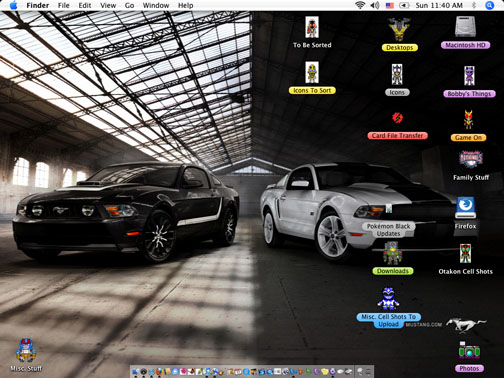Click the Apple menu logo
504x378 pixels.
click(x=13, y=5)
